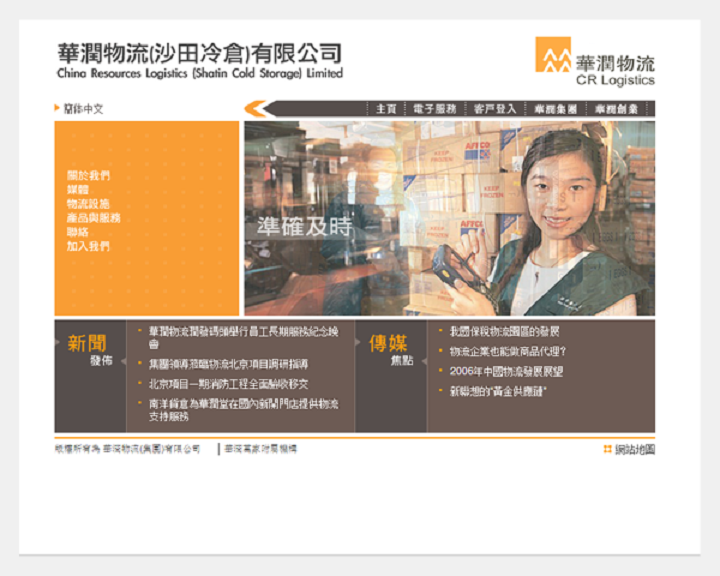Open news about 南洋倉 物流支持服務
Screen dimensions: 720x576
pos(243,410)
